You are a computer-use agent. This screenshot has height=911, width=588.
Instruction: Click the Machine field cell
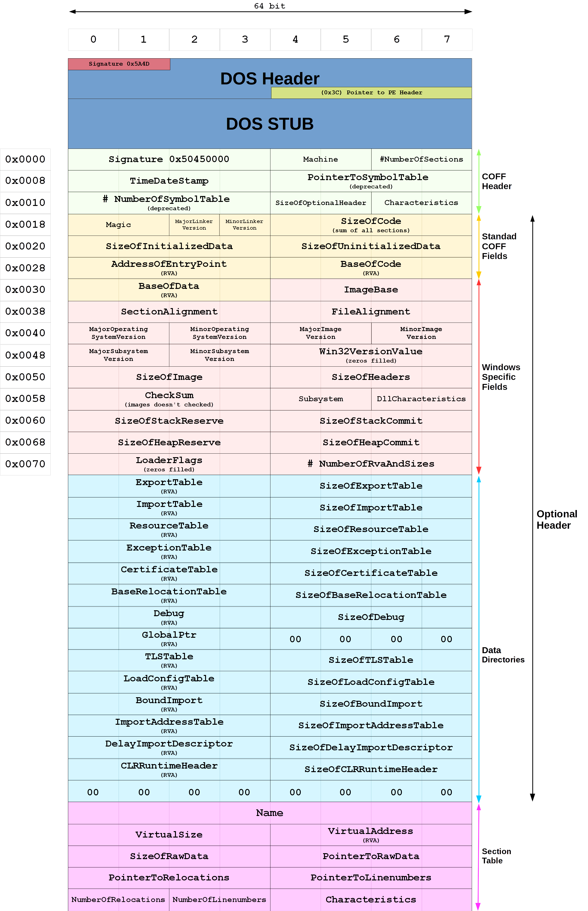pyautogui.click(x=320, y=159)
